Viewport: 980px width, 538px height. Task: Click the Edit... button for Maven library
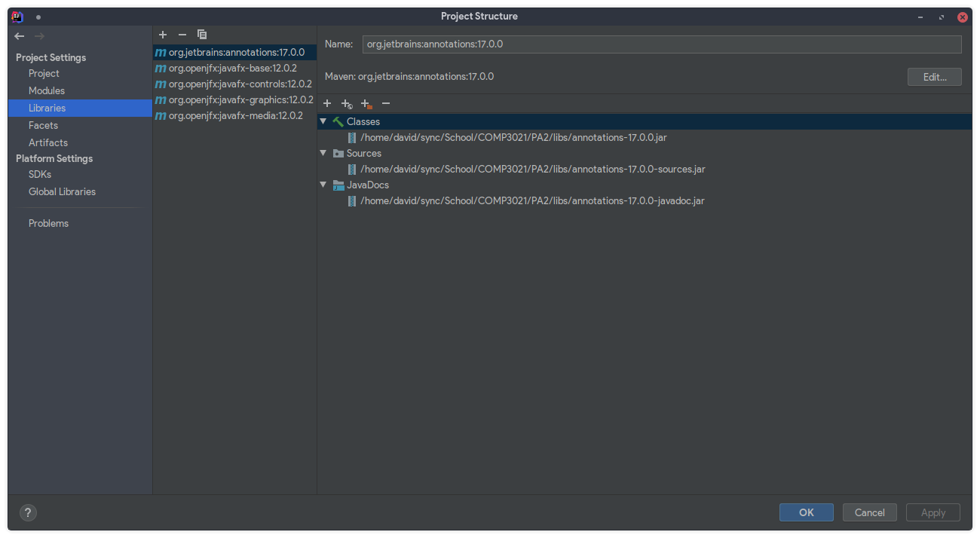click(x=935, y=77)
